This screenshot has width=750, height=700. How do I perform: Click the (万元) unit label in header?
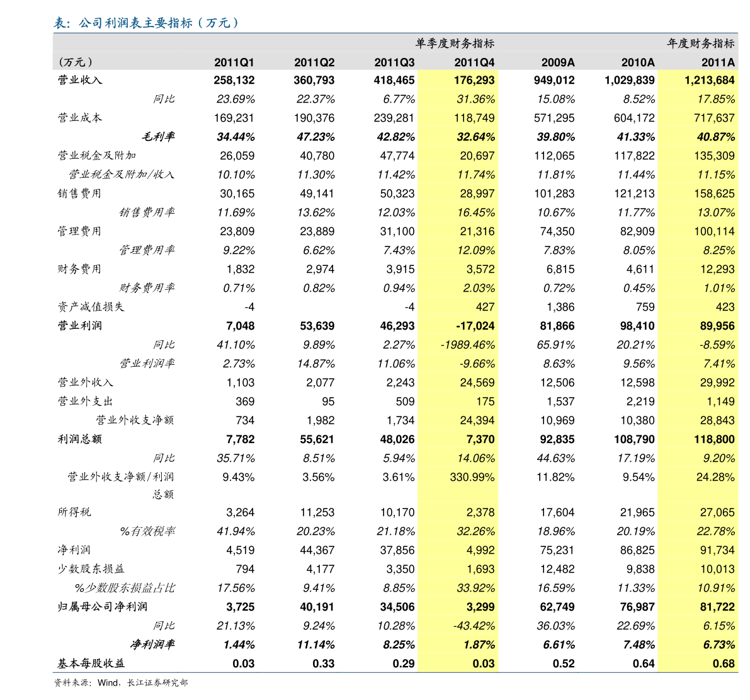[76, 62]
